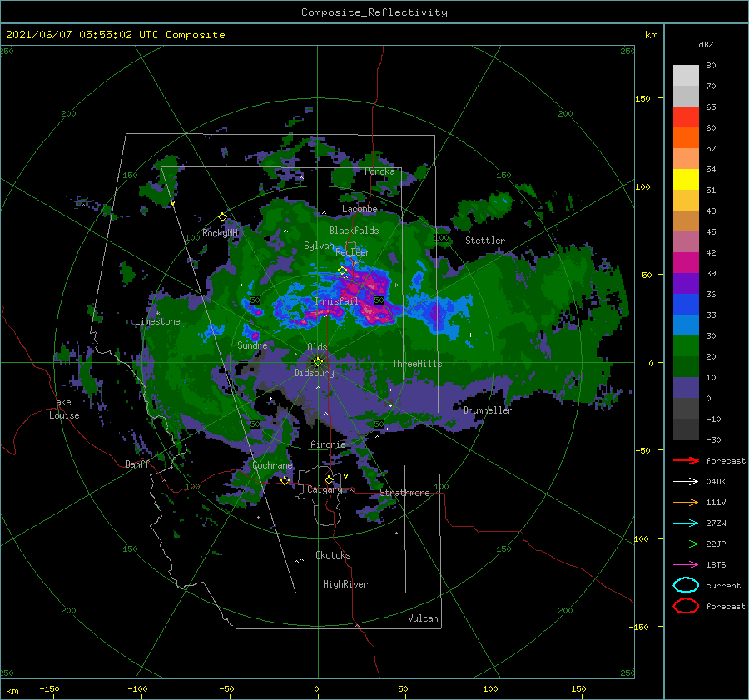Pick the yellow swatch between 54 and 51
The image size is (749, 700).
click(686, 180)
